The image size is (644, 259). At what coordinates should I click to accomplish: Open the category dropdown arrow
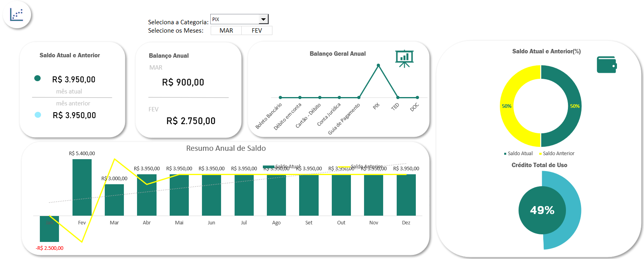(263, 19)
